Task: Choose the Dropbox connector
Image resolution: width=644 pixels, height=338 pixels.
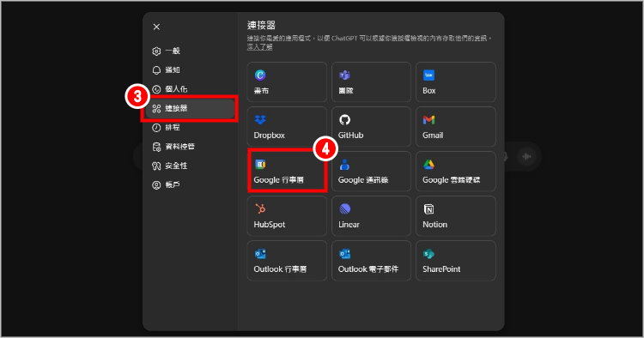Action: pos(287,127)
